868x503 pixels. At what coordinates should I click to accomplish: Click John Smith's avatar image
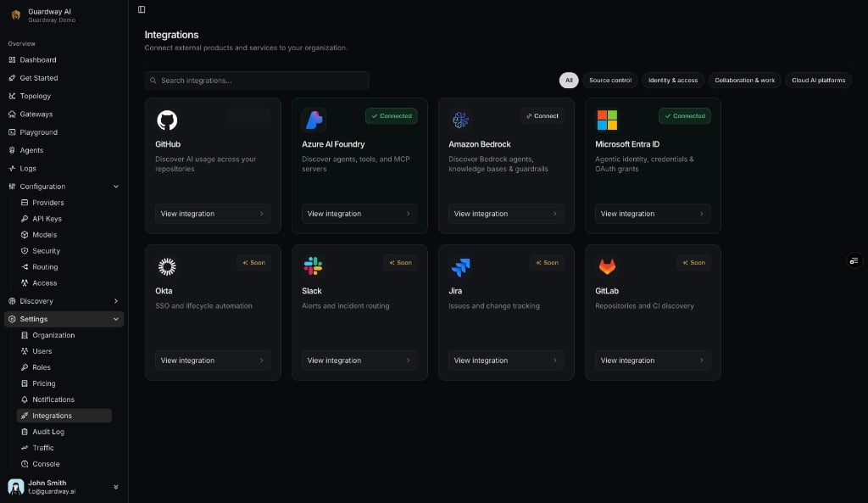point(15,487)
